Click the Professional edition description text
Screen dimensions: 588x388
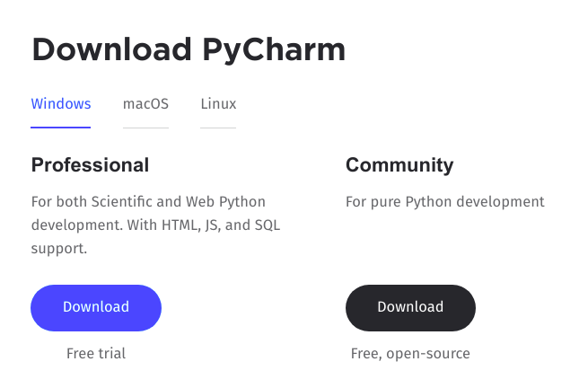pos(148,202)
